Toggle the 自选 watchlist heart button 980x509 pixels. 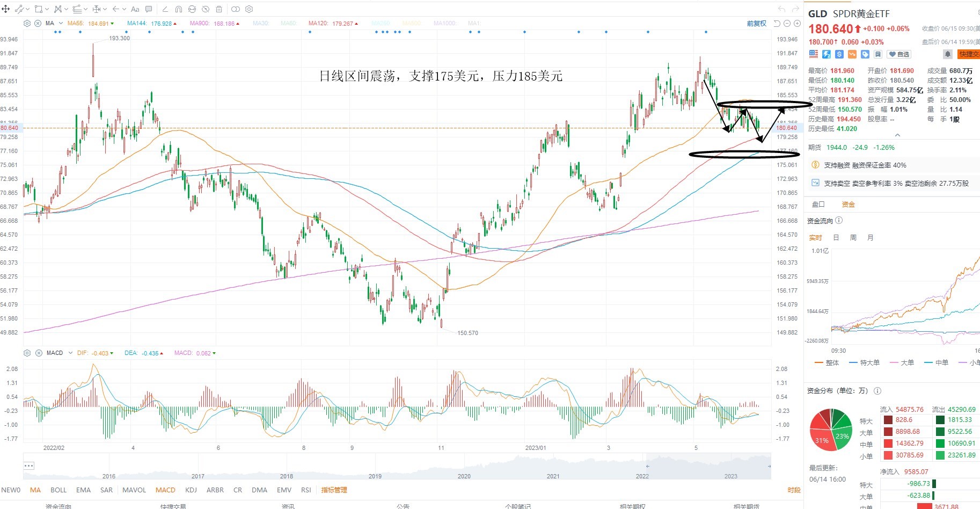[899, 54]
